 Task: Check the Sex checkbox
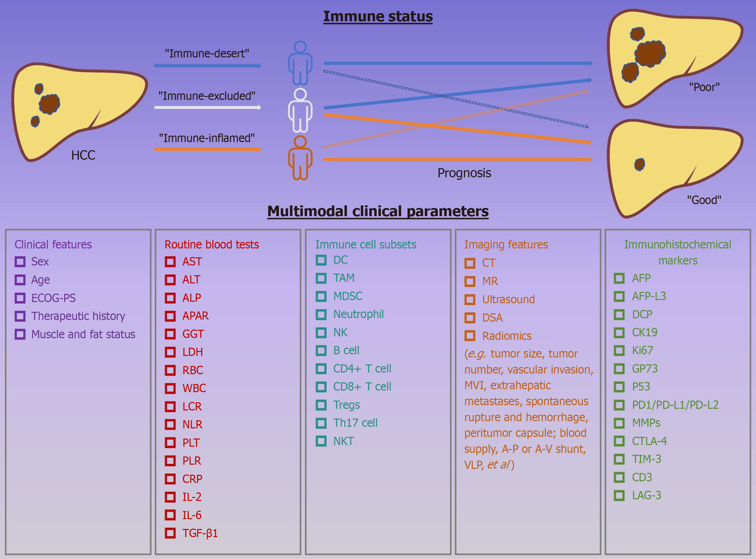tap(20, 262)
